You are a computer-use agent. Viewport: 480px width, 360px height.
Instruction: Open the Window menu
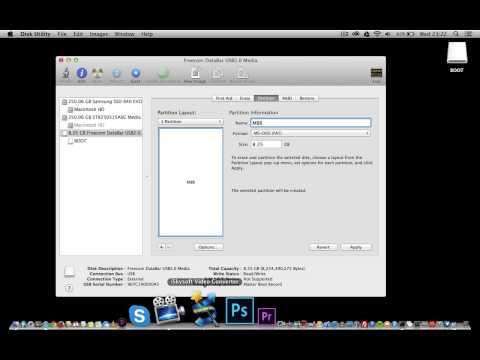[x=124, y=34]
